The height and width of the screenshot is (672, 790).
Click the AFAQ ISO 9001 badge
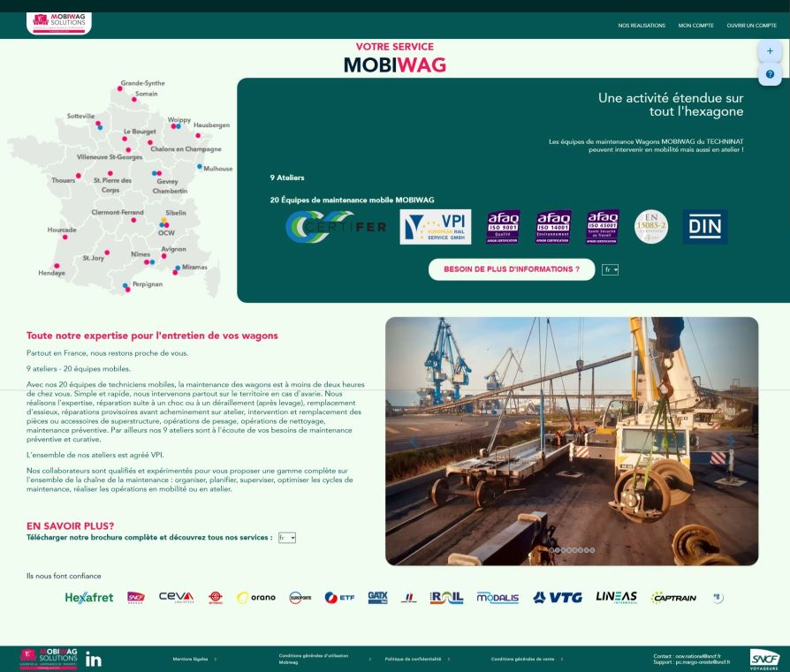(503, 227)
